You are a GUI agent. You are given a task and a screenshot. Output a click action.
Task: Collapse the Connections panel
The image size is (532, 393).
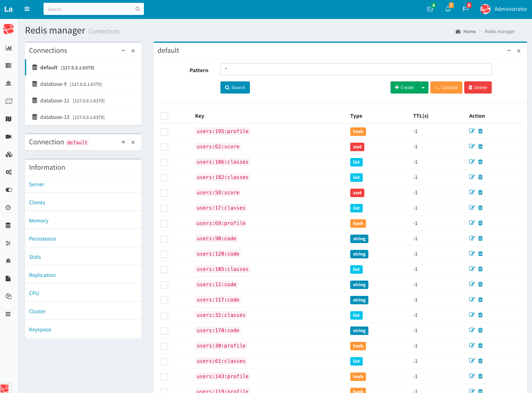(x=123, y=51)
